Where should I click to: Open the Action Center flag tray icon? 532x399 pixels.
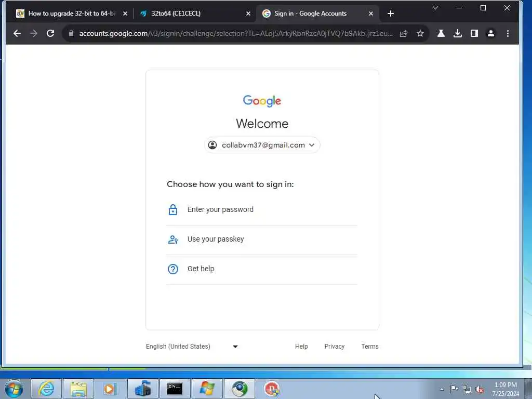click(454, 389)
